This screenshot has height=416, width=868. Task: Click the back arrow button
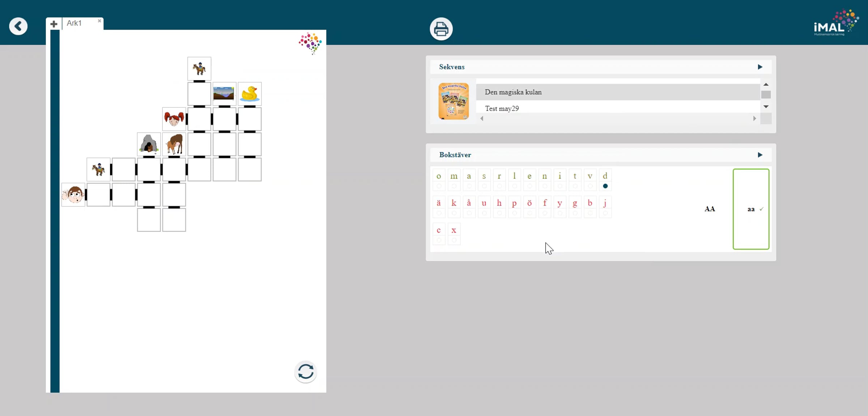[x=18, y=26]
